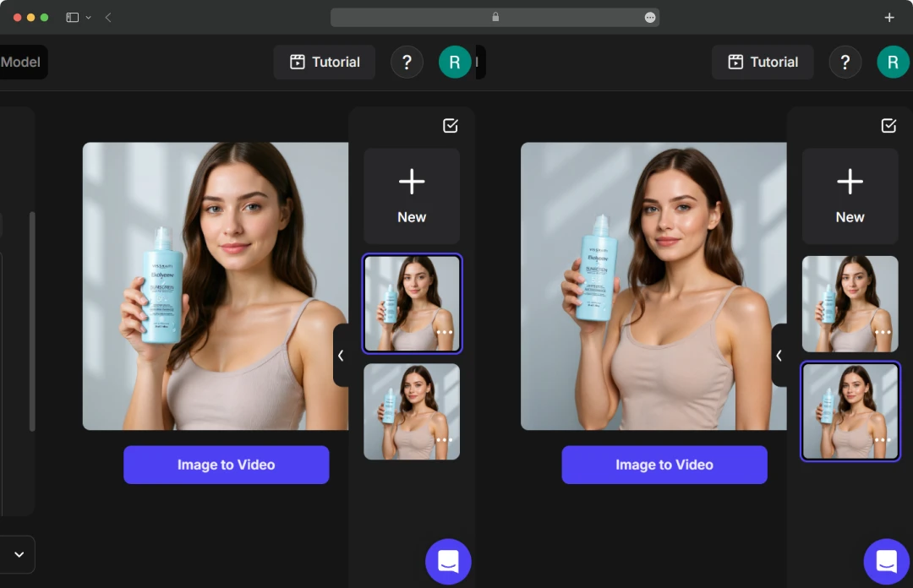Toggle multi-select mode on the right thumbnail sidebar
Image resolution: width=913 pixels, height=588 pixels.
coord(888,125)
